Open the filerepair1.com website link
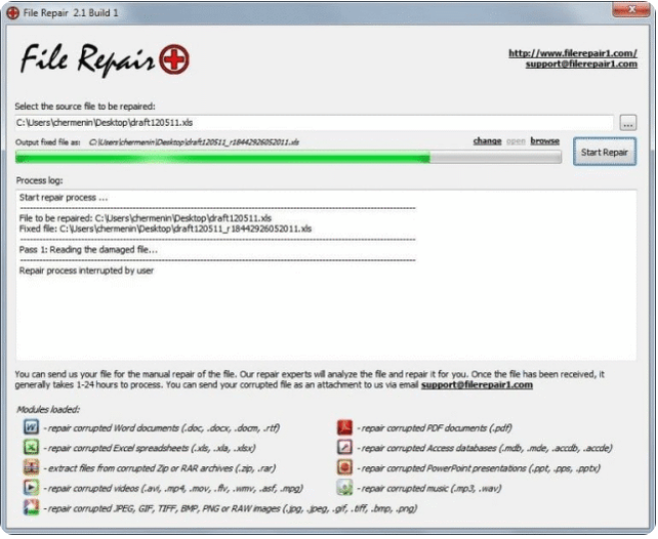The height and width of the screenshot is (539, 658). [573, 53]
